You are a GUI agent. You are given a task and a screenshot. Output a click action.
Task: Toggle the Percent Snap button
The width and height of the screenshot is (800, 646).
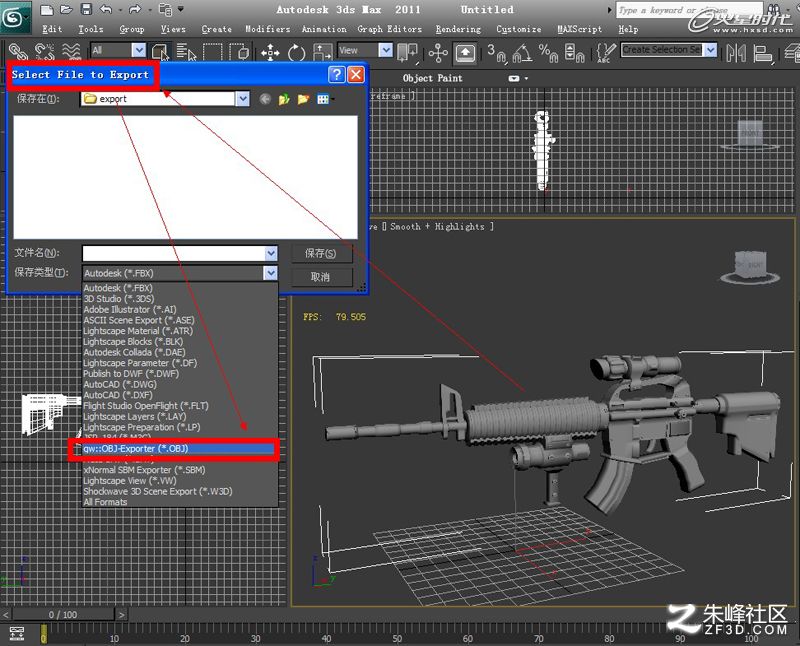point(548,52)
